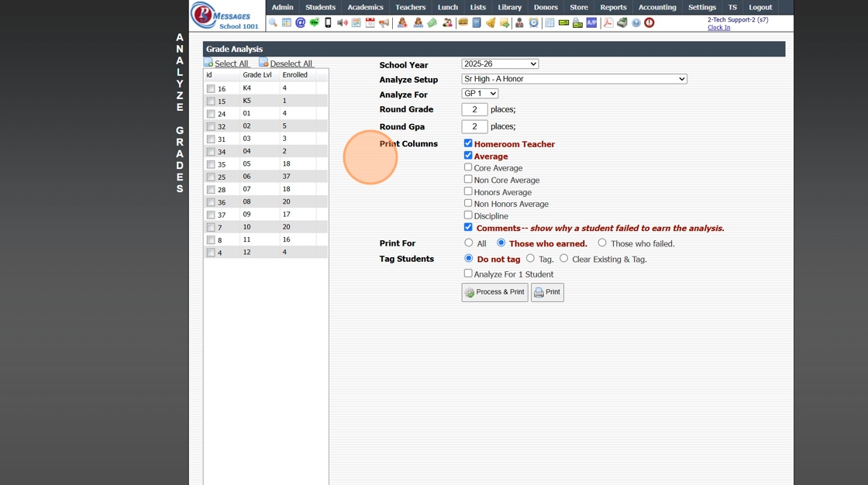Toggle the Comments checkbox

click(x=468, y=228)
